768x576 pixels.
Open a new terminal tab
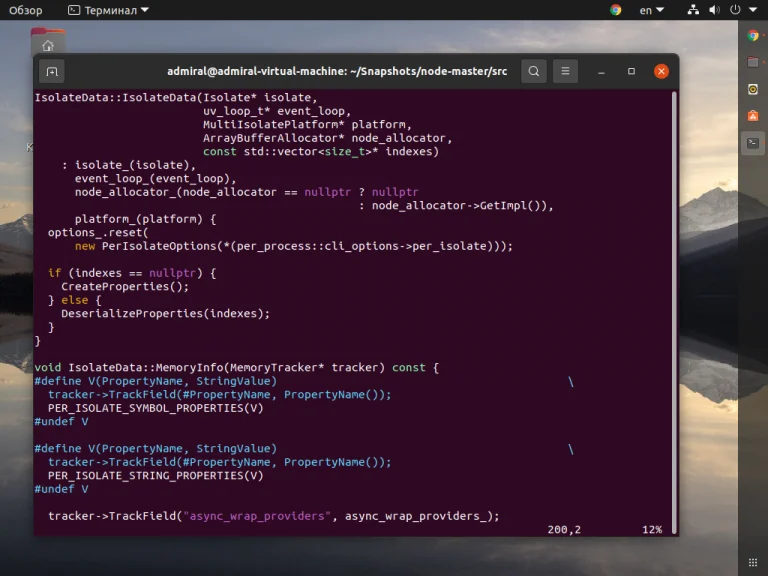pos(52,72)
